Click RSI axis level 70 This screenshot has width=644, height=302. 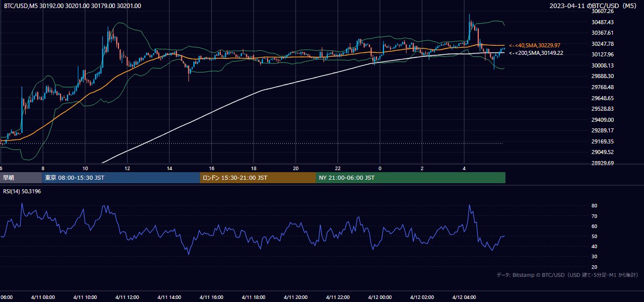pyautogui.click(x=595, y=216)
